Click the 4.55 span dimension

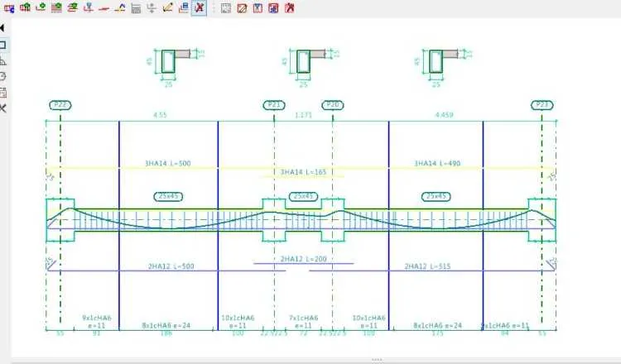coord(160,115)
